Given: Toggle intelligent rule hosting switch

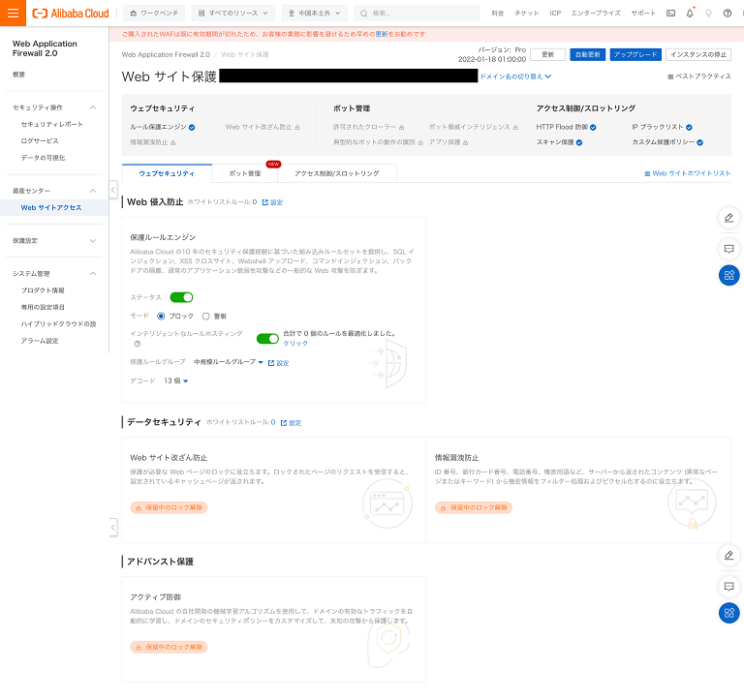Looking at the screenshot, I should coord(267,339).
